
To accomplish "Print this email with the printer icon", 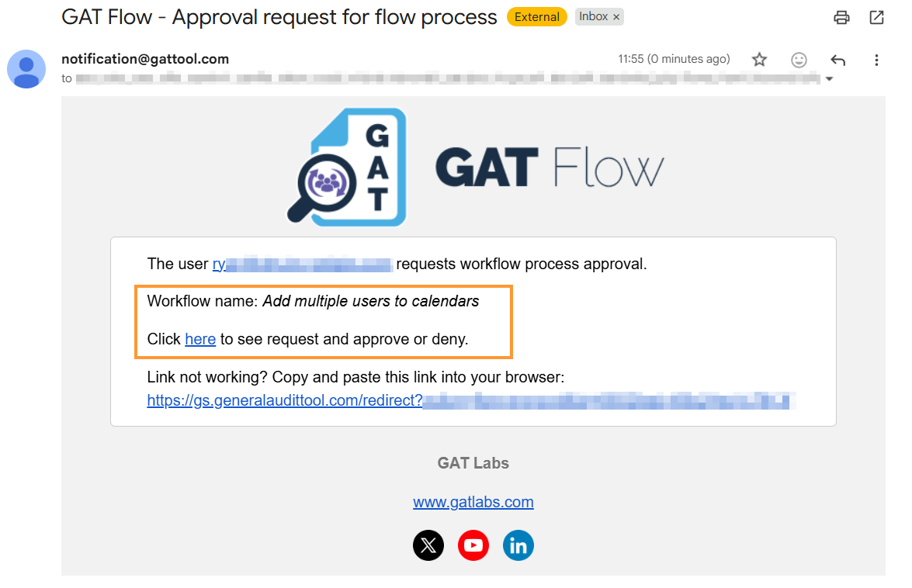I will point(841,17).
